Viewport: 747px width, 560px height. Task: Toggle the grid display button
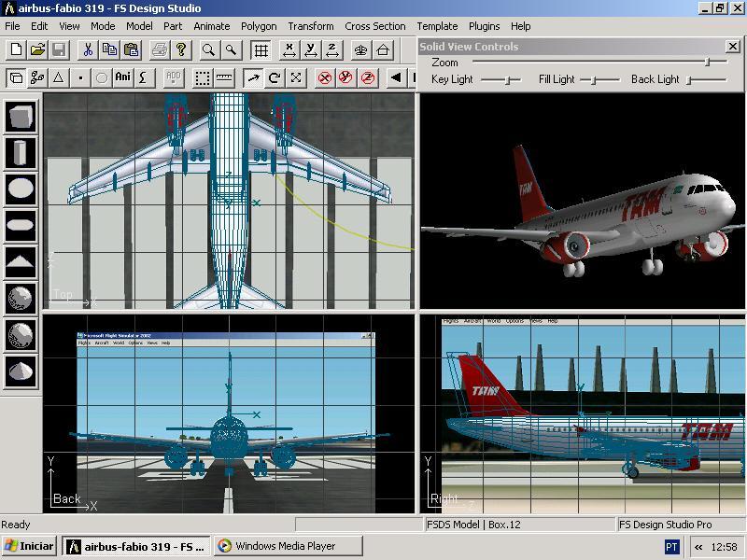click(261, 49)
